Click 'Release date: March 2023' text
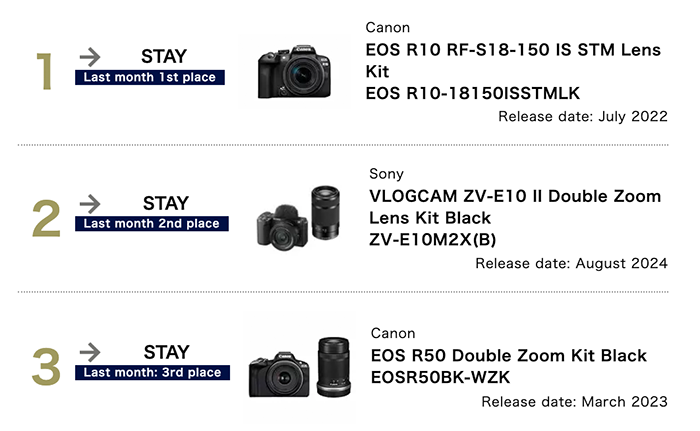Image resolution: width=700 pixels, height=431 pixels. (574, 402)
